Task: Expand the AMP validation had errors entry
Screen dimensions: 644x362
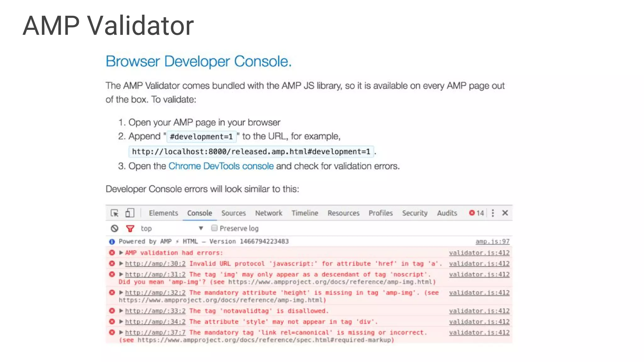Action: (x=121, y=253)
